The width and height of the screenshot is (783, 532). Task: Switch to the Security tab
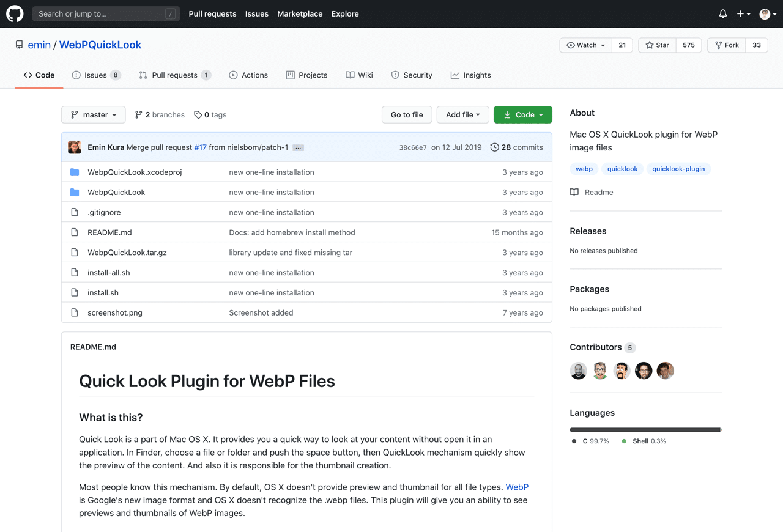pos(412,75)
